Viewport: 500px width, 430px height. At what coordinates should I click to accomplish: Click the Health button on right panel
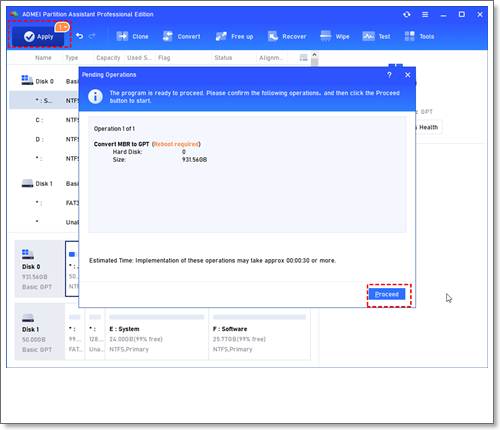click(428, 127)
